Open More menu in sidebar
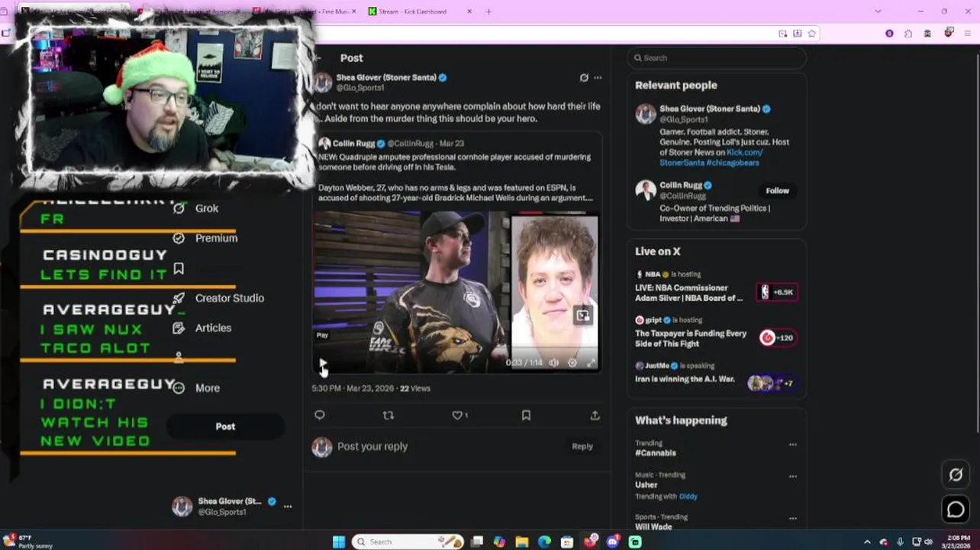The width and height of the screenshot is (980, 550). coord(196,388)
